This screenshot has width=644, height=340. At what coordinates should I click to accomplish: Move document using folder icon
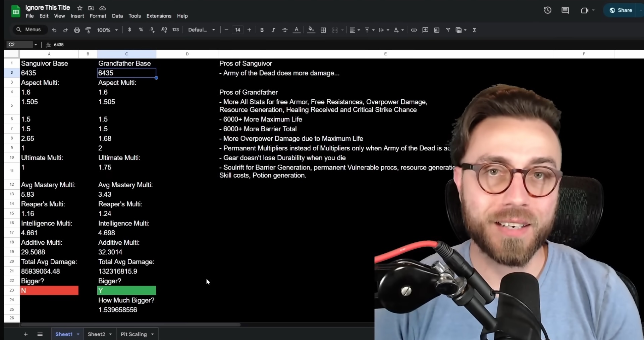(91, 8)
